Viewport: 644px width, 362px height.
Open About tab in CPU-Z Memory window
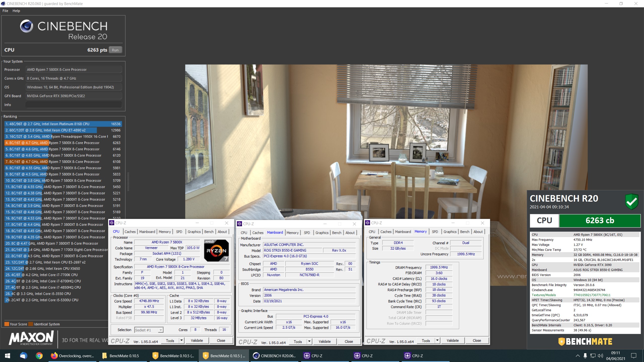[x=478, y=232]
